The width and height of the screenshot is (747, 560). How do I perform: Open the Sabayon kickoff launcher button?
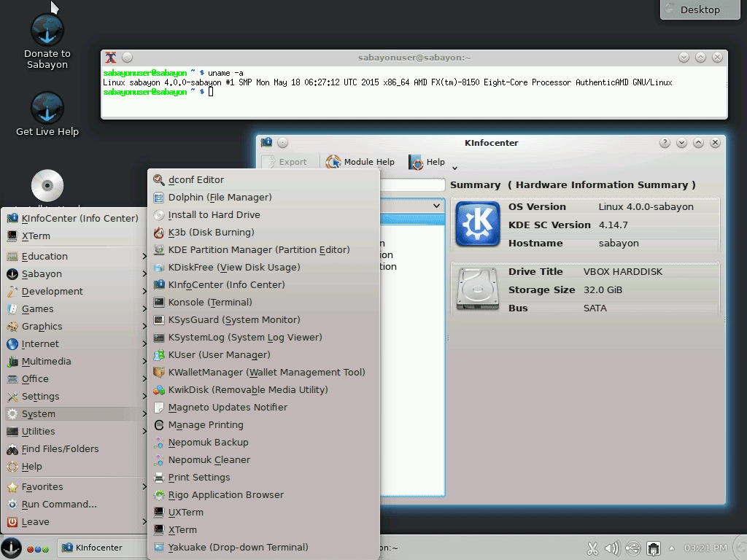coord(11,548)
